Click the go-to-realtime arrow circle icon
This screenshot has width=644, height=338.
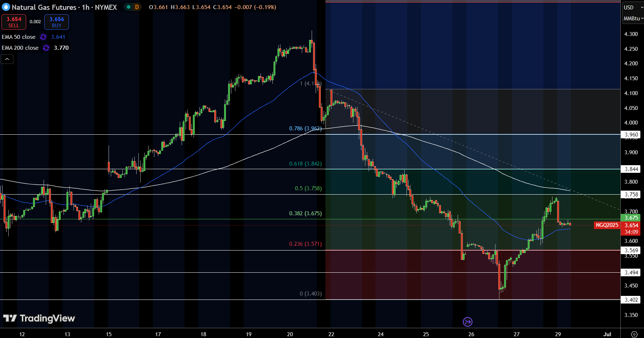click(x=467, y=322)
